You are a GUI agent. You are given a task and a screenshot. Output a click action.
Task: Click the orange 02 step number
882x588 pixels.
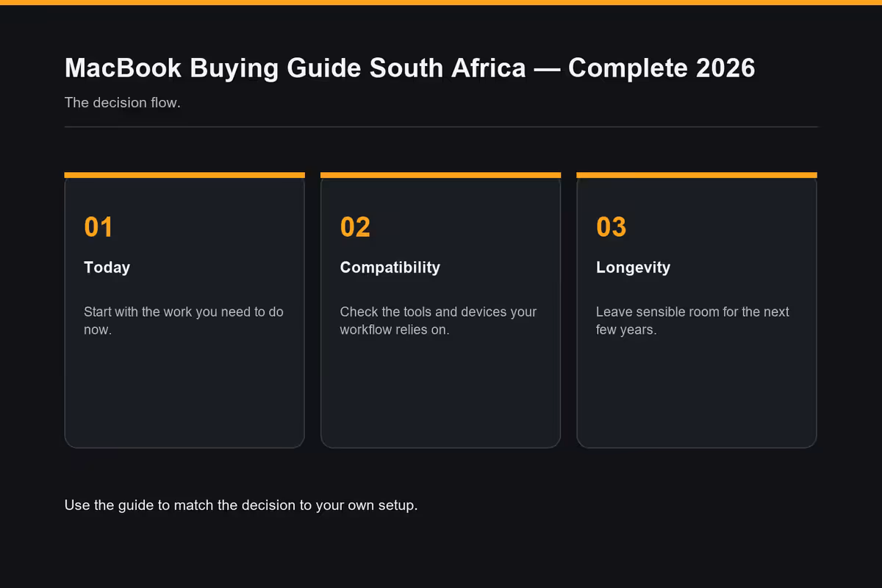pyautogui.click(x=355, y=227)
